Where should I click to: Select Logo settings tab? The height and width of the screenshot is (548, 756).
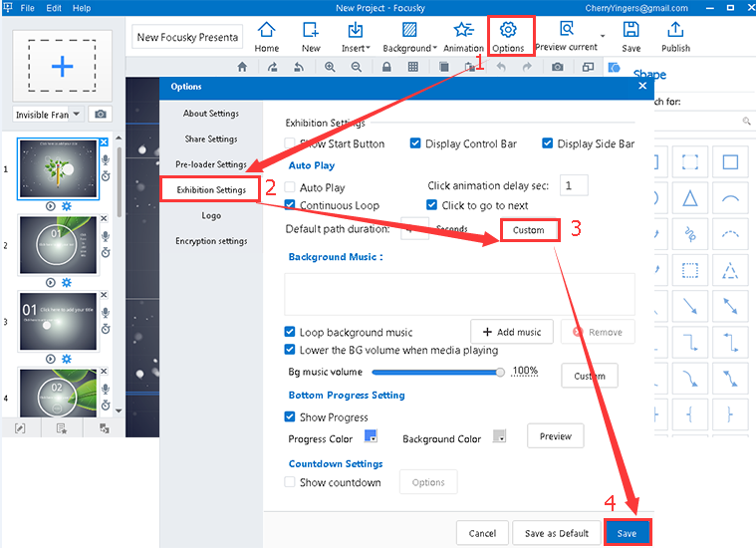pos(211,215)
